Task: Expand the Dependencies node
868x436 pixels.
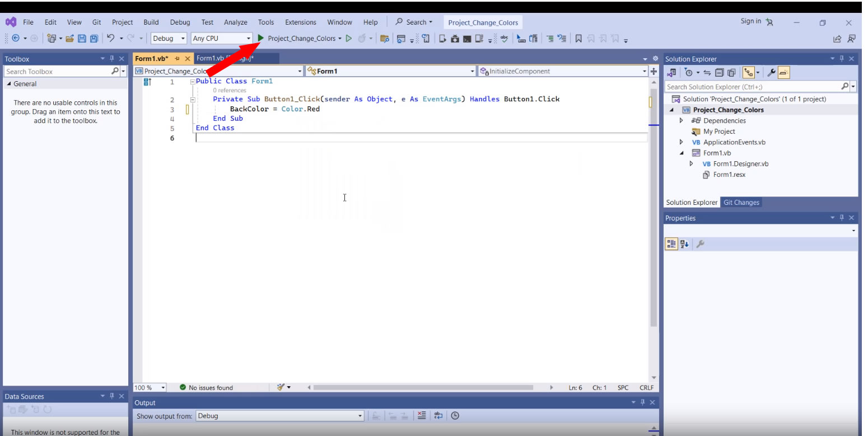Action: pos(682,121)
